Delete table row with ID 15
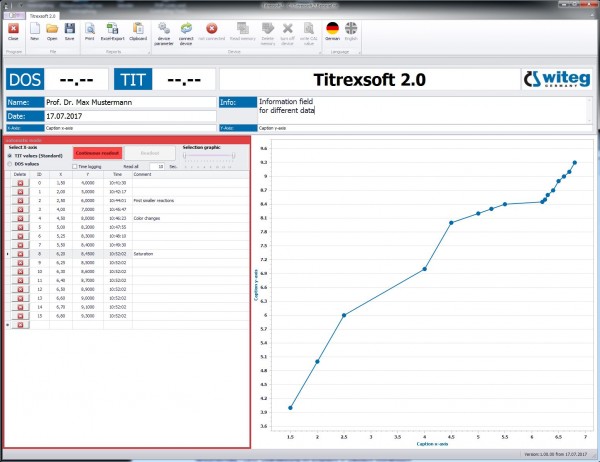Viewport: 600px width, 462px height. point(20,316)
